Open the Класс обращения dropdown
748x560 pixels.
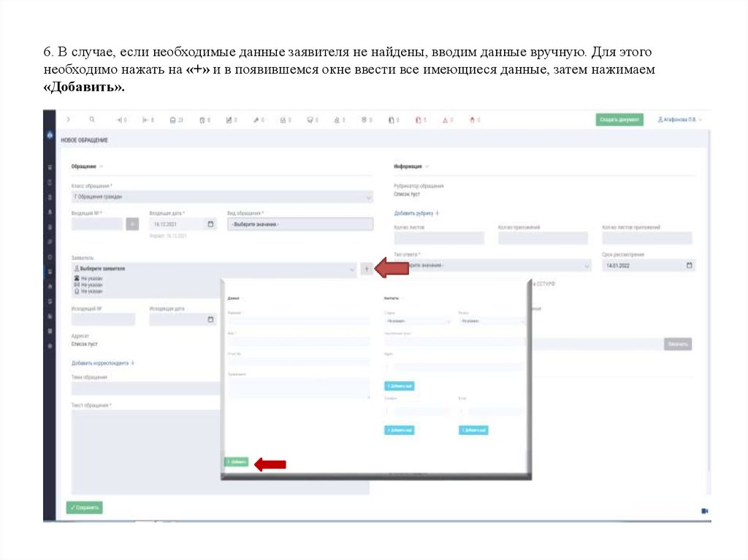(x=222, y=196)
